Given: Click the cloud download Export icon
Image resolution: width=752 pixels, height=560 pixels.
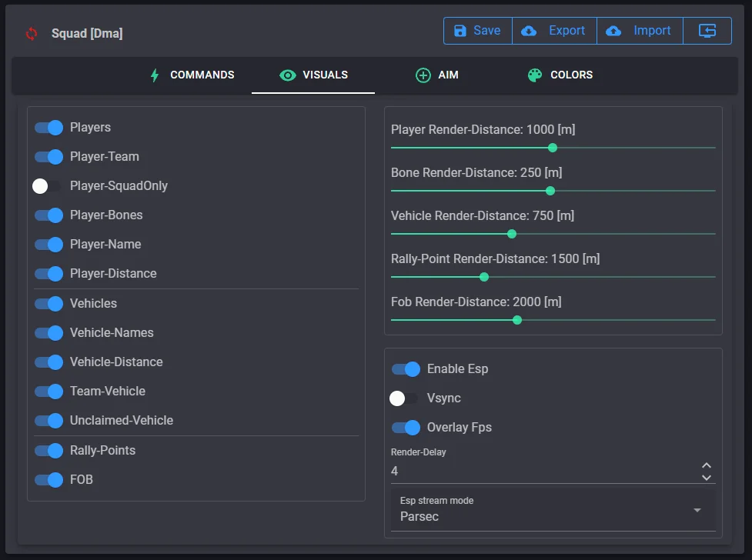Looking at the screenshot, I should coord(529,31).
